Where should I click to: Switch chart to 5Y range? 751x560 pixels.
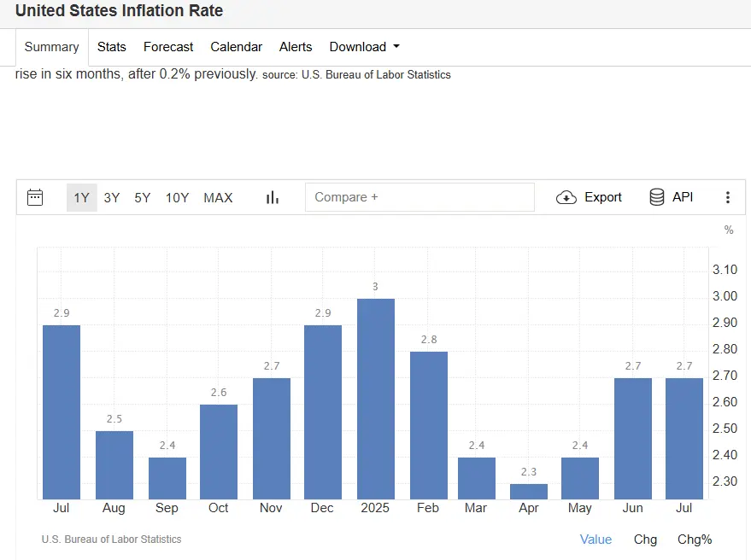[x=142, y=197]
